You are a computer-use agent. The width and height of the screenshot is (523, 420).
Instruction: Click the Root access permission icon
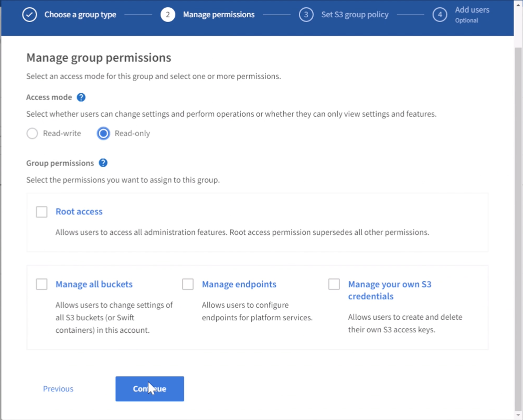[x=42, y=211]
